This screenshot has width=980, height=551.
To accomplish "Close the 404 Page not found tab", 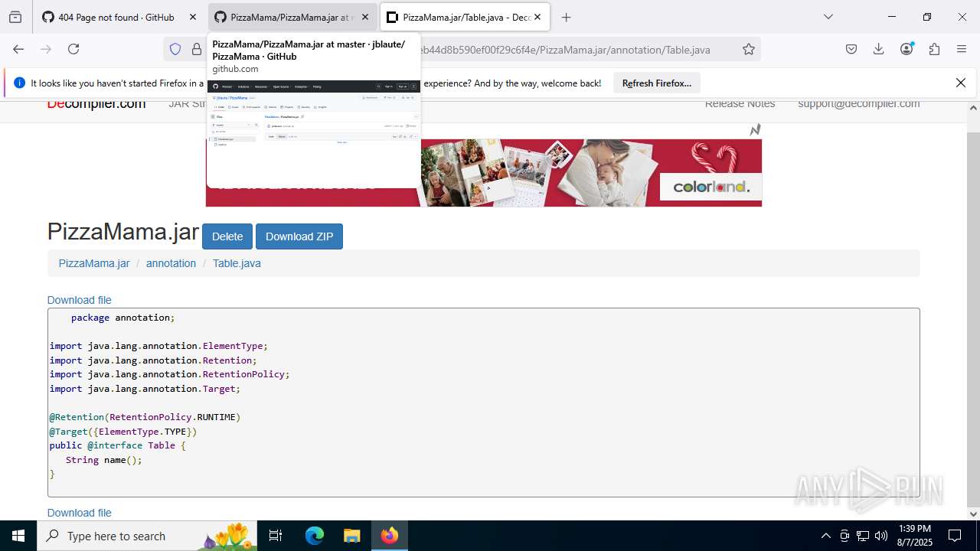I will (193, 17).
